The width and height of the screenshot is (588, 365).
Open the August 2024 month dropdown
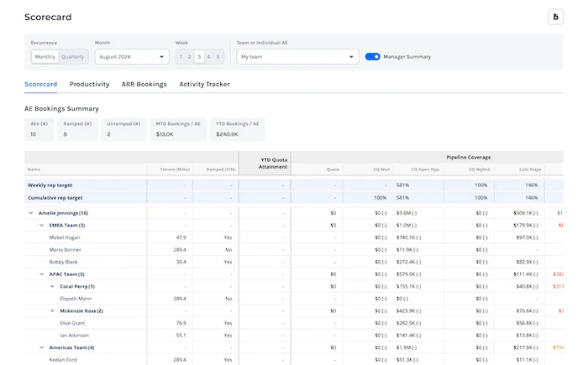131,57
